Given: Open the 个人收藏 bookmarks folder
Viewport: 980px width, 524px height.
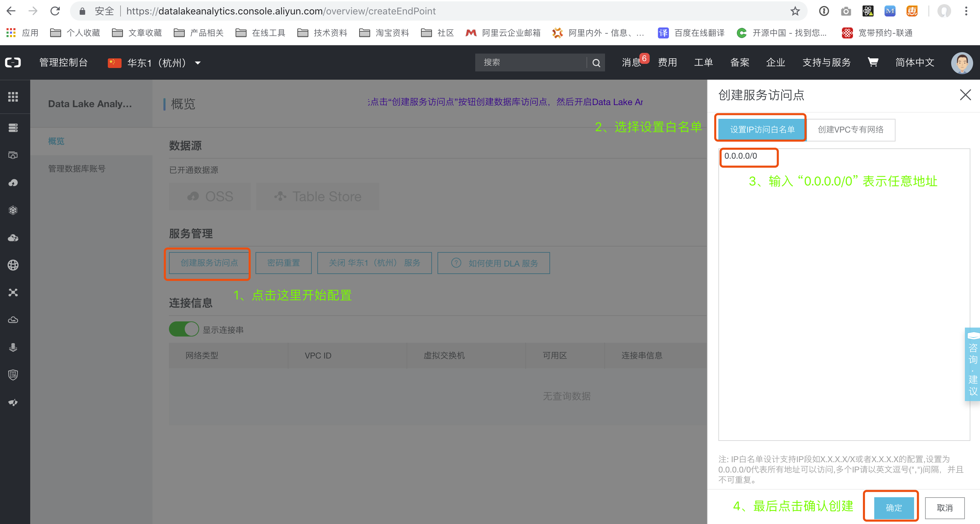Looking at the screenshot, I should coord(75,33).
